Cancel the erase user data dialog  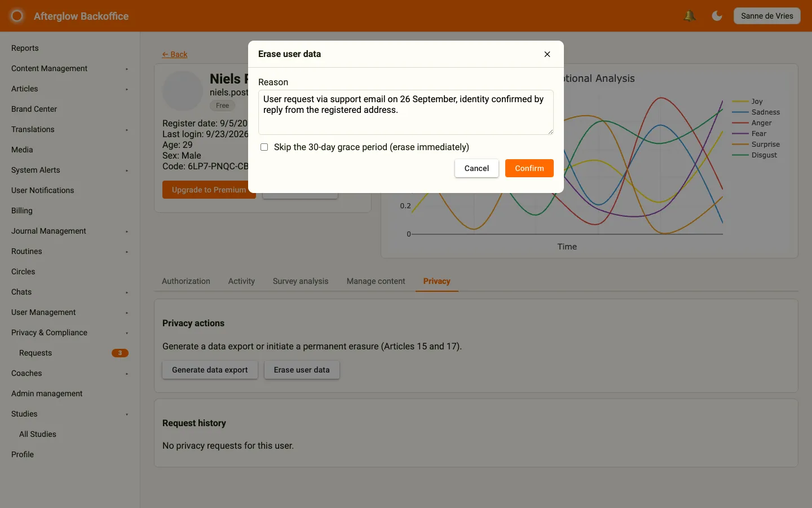coord(476,168)
